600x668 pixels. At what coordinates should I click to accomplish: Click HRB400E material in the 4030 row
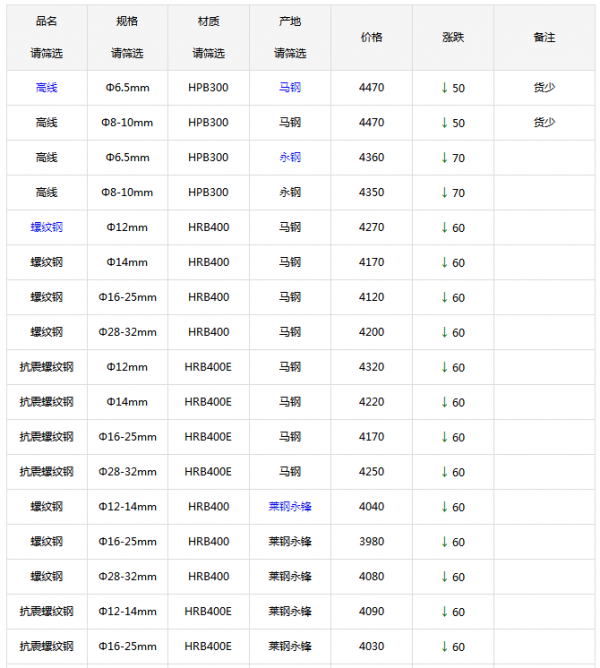tap(208, 647)
